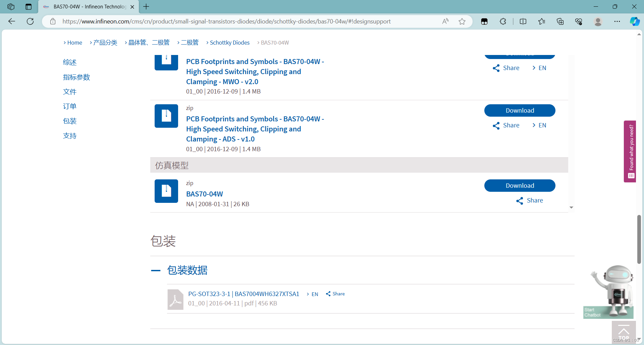The width and height of the screenshot is (644, 345).
Task: Click the black extension icon in toolbar
Action: tap(484, 21)
